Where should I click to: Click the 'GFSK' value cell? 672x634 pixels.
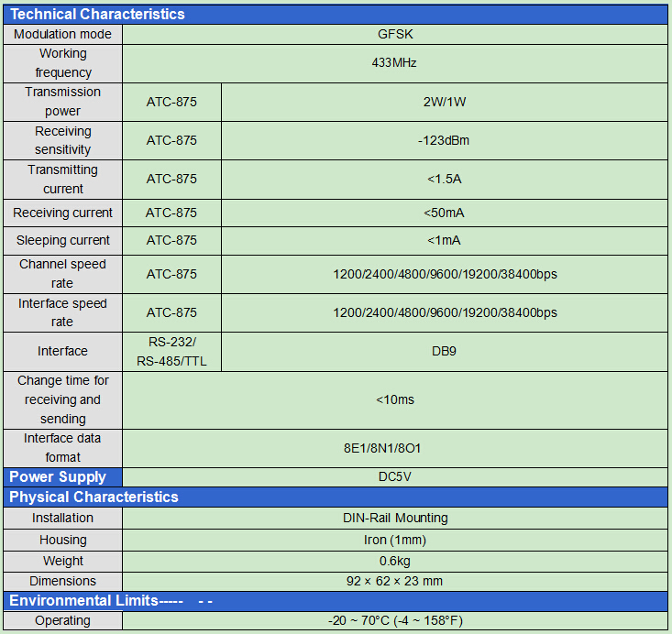pyautogui.click(x=395, y=34)
